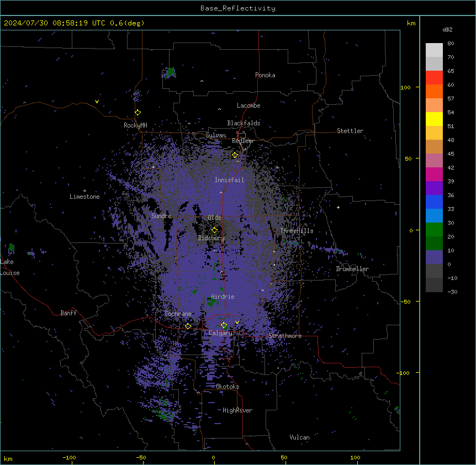
Task: Click the 0 dBZ gray legend swatch
Action: [434, 271]
